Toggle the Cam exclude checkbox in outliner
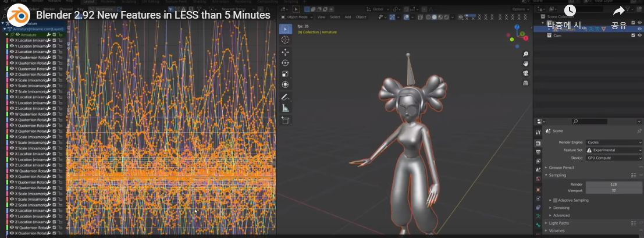644x238 pixels. click(x=633, y=35)
